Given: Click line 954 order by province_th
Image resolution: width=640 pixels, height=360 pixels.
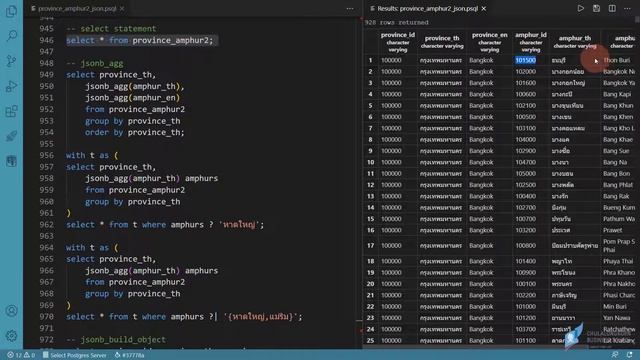Looking at the screenshot, I should (134, 133).
